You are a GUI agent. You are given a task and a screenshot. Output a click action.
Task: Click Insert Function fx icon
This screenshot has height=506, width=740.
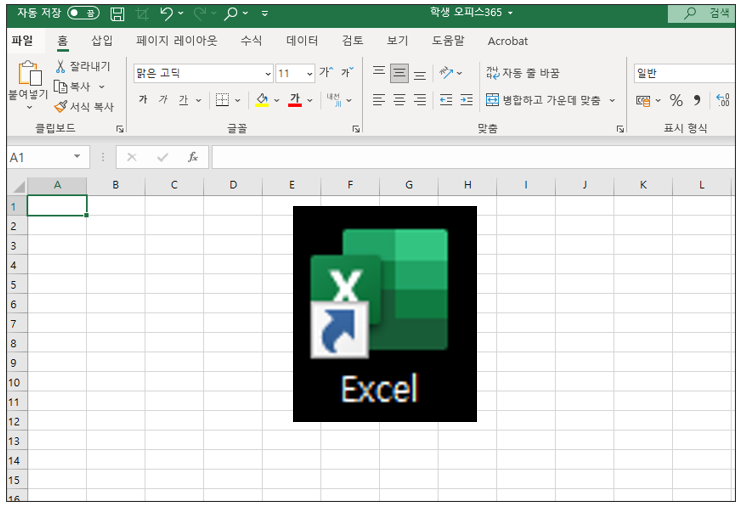click(x=193, y=157)
